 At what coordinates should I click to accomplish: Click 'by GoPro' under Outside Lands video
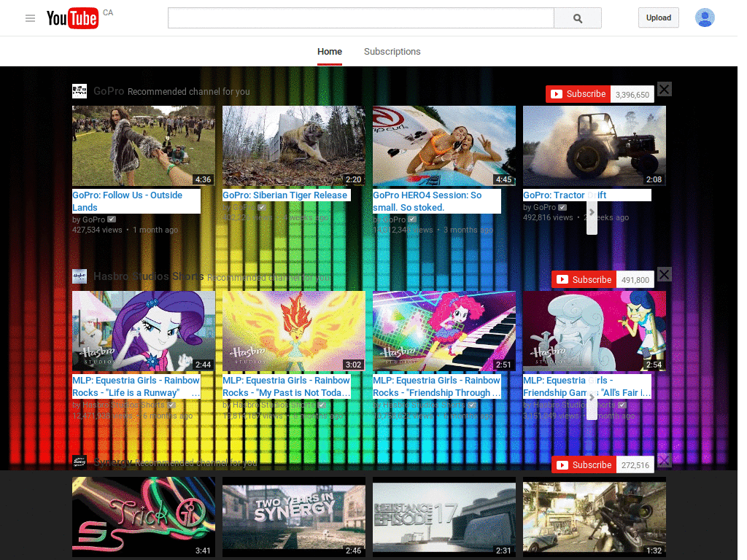point(88,219)
